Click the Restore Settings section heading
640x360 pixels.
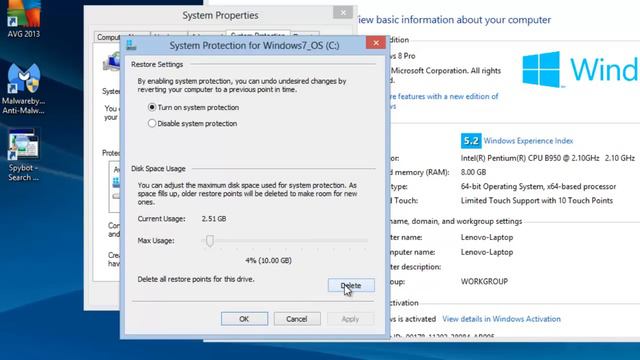157,64
